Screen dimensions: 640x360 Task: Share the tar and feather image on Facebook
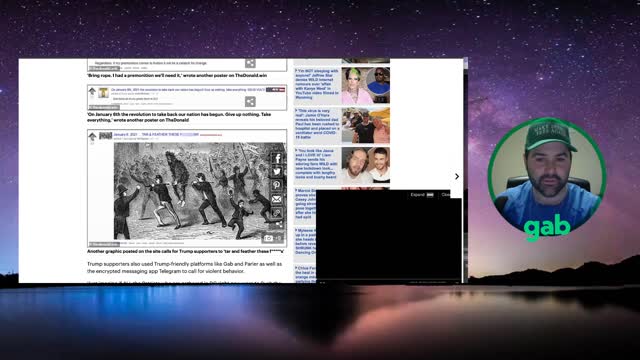277,158
